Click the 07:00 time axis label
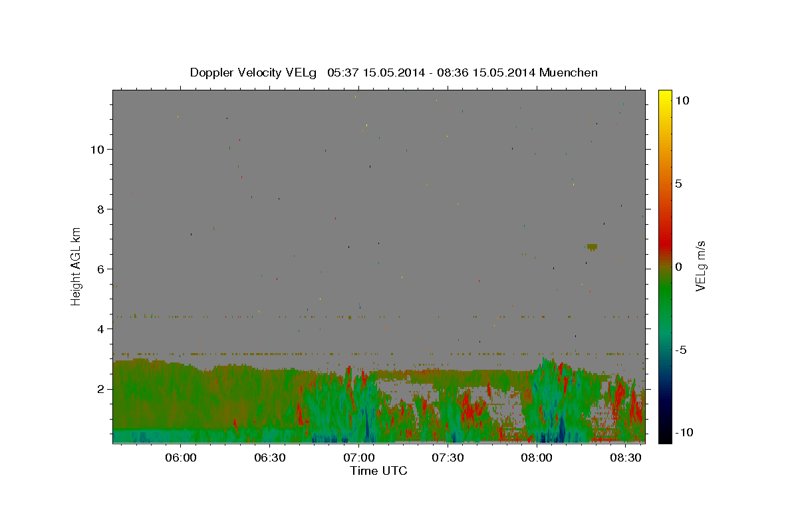The width and height of the screenshot is (798, 532). click(359, 458)
